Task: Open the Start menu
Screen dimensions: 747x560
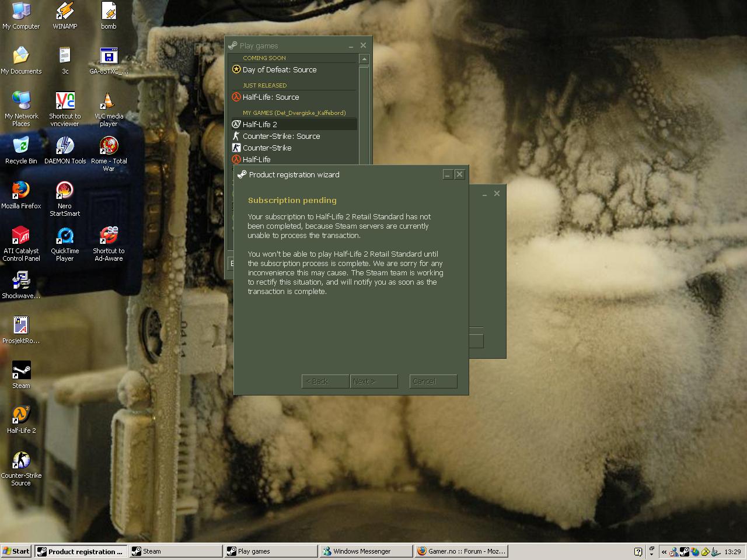Action: click(16, 551)
